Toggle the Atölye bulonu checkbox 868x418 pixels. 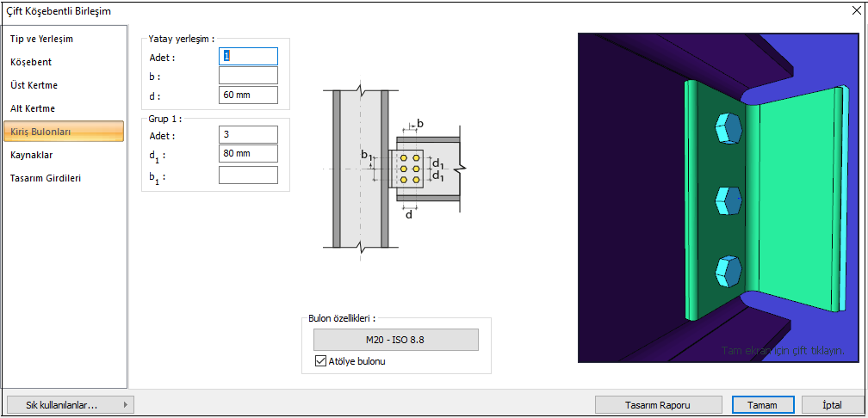[x=320, y=361]
